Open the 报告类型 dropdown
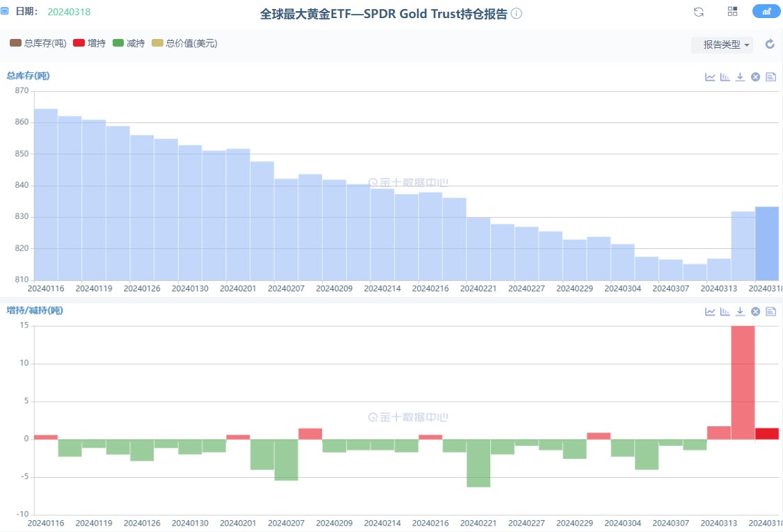783x532 pixels. 722,45
